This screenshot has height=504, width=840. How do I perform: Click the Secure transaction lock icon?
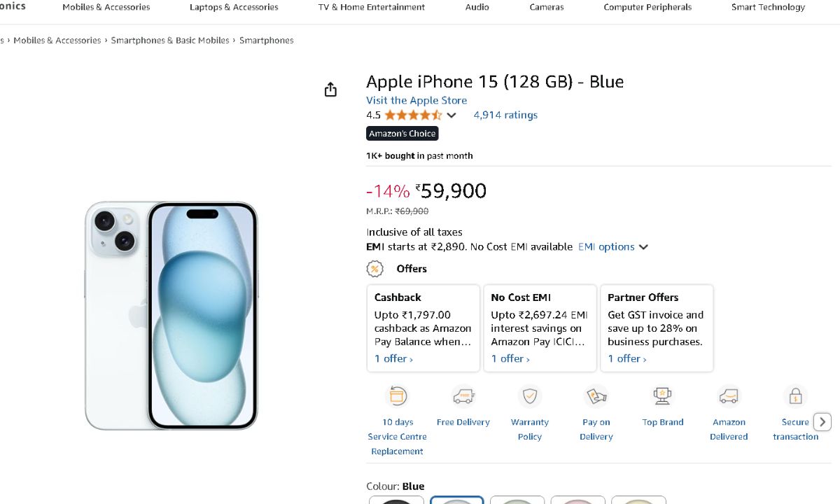[795, 396]
